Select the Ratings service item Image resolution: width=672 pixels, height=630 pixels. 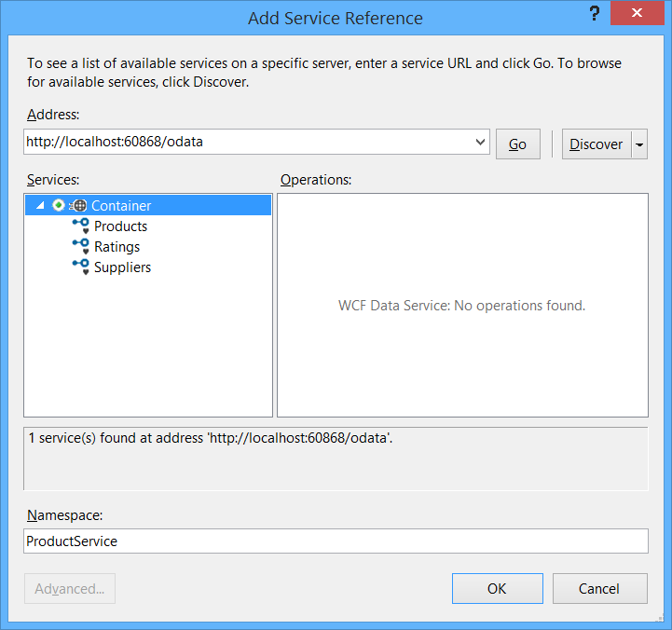pyautogui.click(x=117, y=246)
